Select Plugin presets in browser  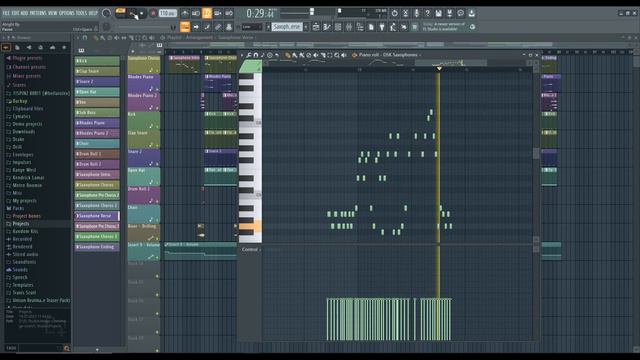(x=27, y=58)
